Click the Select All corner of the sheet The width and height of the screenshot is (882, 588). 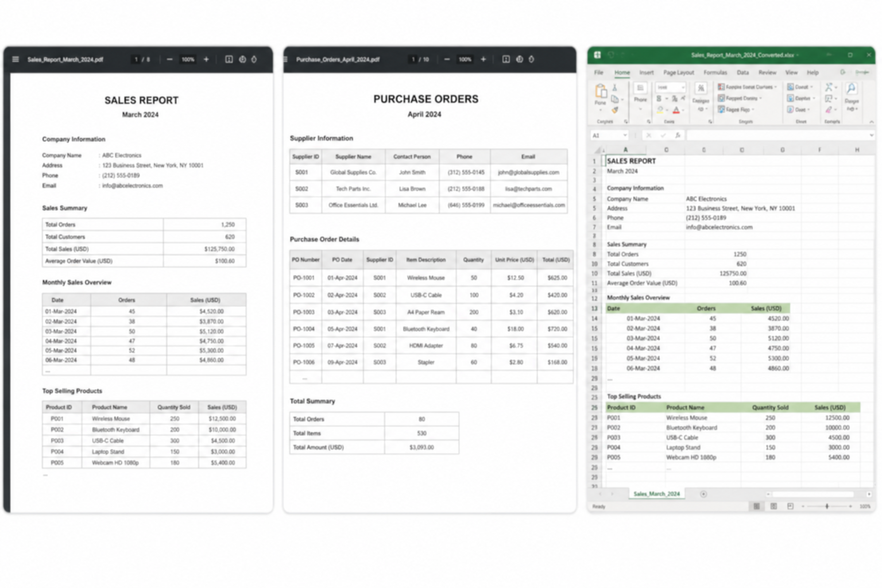coord(598,150)
